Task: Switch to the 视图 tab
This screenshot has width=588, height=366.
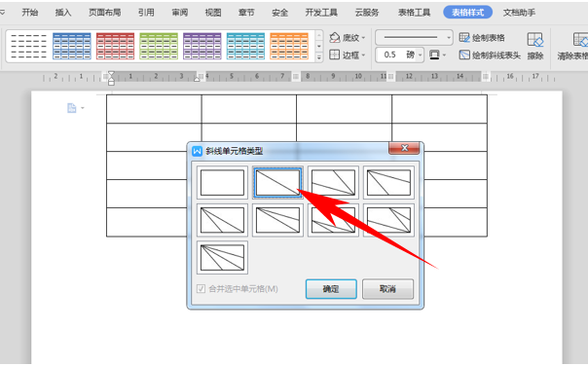Action: click(213, 13)
